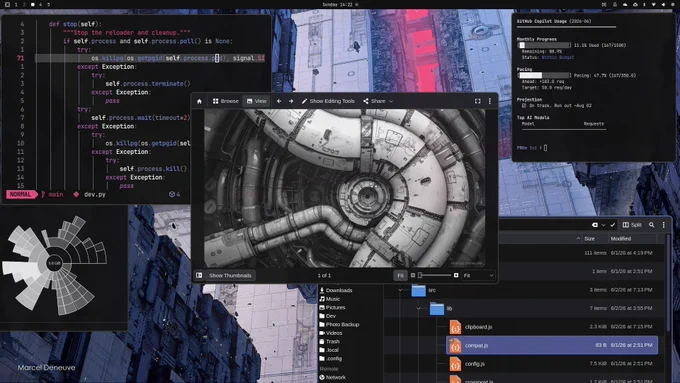Image resolution: width=680 pixels, height=383 pixels.
Task: Select the compat.js file row
Action: click(x=552, y=345)
